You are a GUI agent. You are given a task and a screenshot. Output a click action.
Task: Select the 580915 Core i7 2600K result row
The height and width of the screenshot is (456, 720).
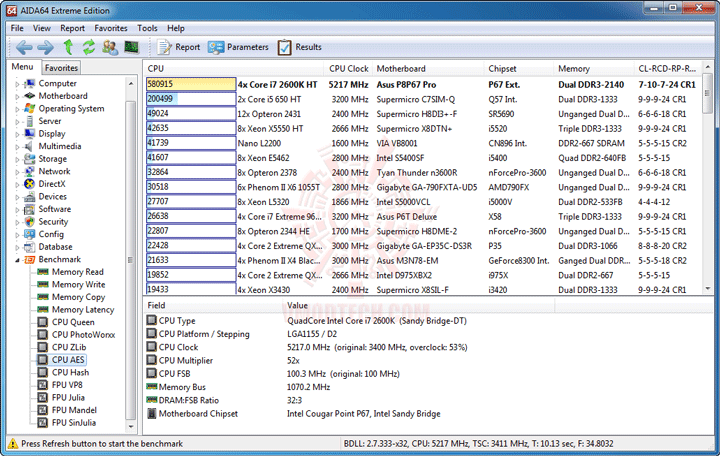click(422, 84)
